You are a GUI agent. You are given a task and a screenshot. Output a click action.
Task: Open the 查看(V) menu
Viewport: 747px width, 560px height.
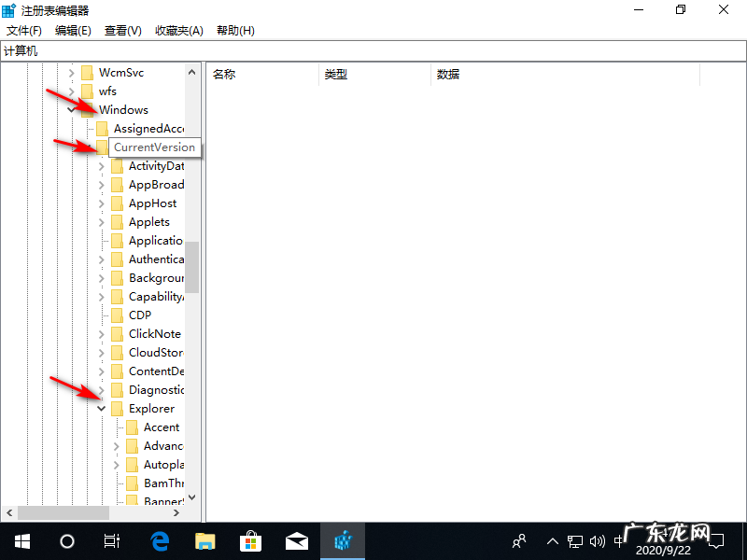122,30
